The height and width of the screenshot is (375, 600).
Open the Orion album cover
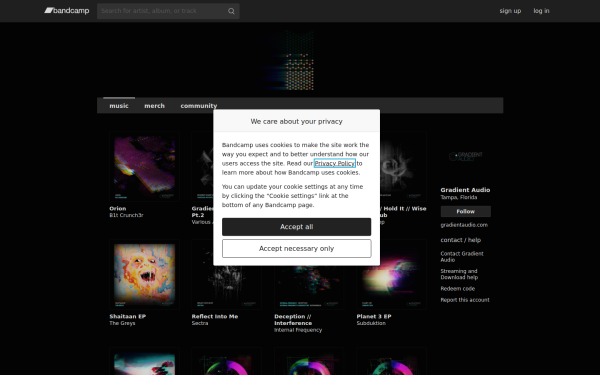[x=144, y=167]
